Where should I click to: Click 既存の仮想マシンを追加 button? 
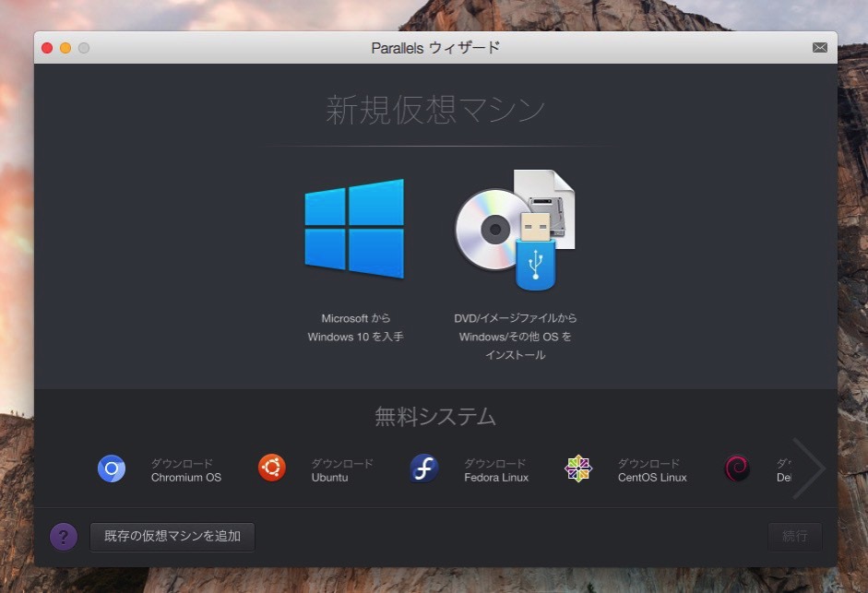172,537
